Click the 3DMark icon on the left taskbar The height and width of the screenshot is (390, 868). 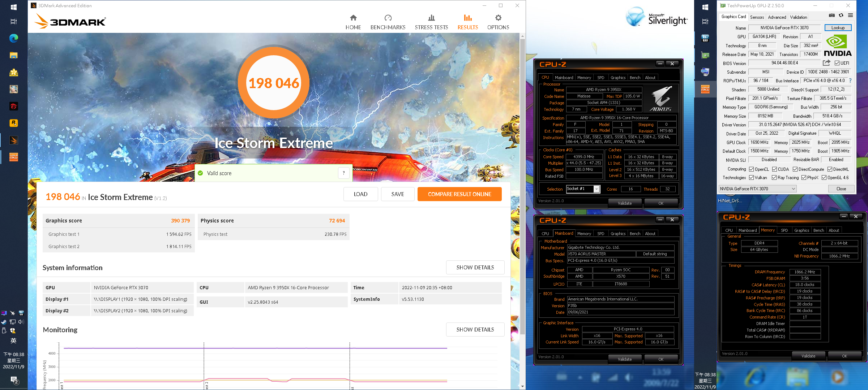(x=14, y=140)
